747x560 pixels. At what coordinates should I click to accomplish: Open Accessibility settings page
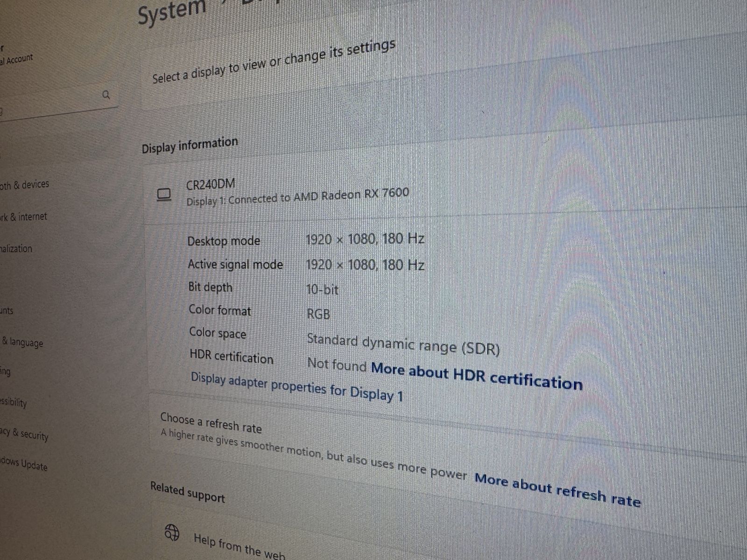(13, 402)
